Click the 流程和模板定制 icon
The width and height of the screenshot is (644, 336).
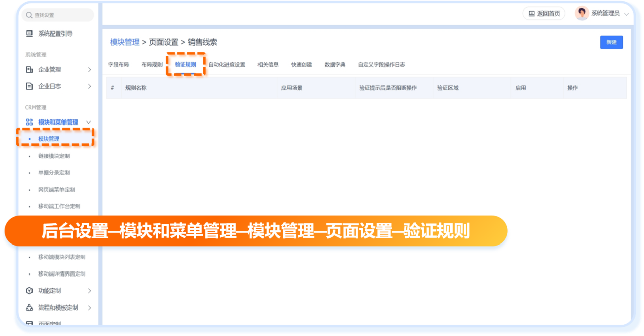click(29, 308)
